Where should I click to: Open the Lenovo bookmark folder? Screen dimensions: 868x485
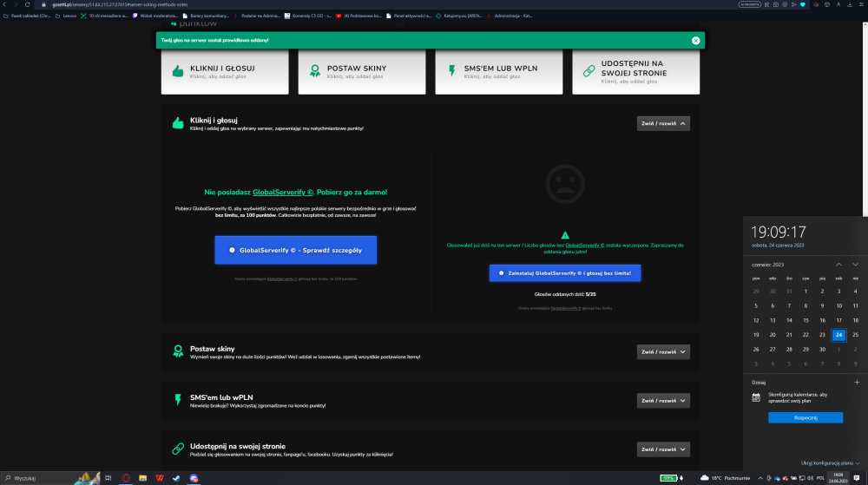coord(66,16)
